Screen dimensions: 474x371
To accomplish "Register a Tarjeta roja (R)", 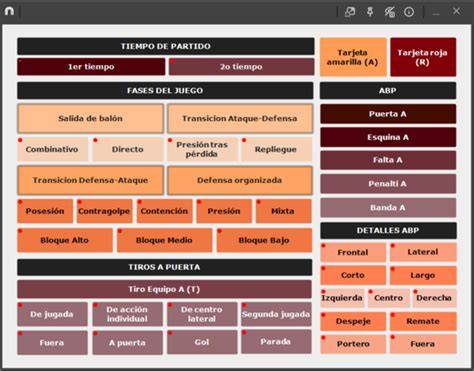I will click(423, 57).
